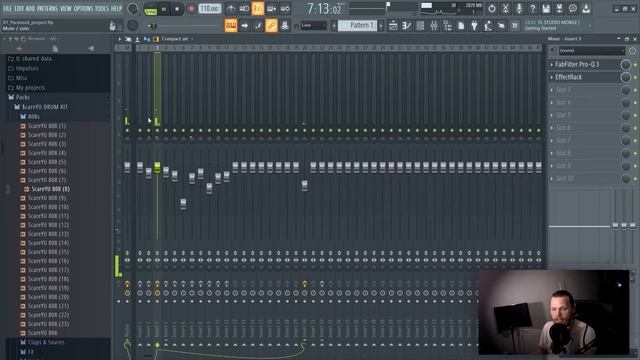Screen dimensions: 640x360
Task: Click the Mixer view toolbar icon
Action: [x=434, y=25]
